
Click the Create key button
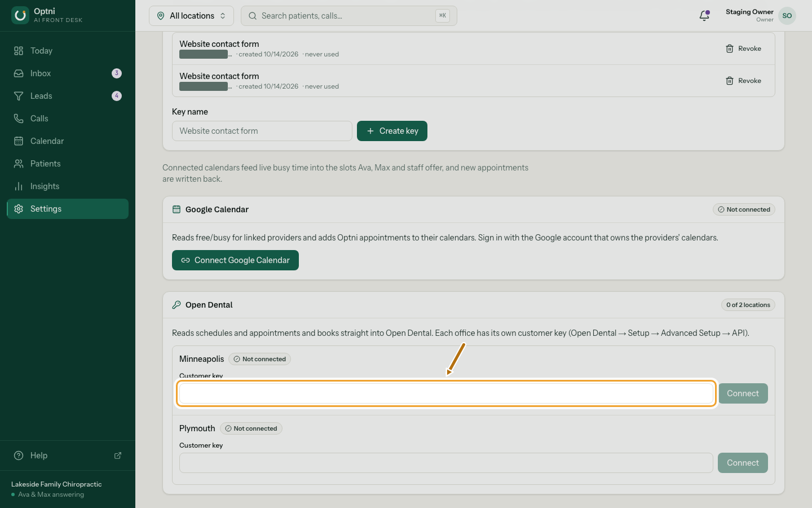(392, 131)
